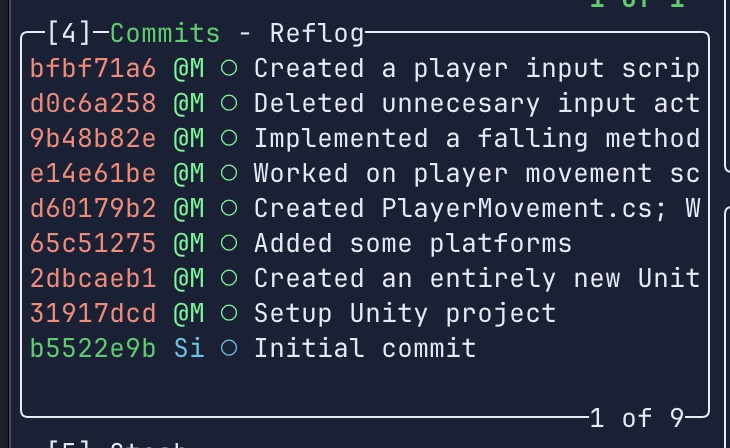Click the graph node of commit d60179b2
730x448 pixels.
point(229,209)
